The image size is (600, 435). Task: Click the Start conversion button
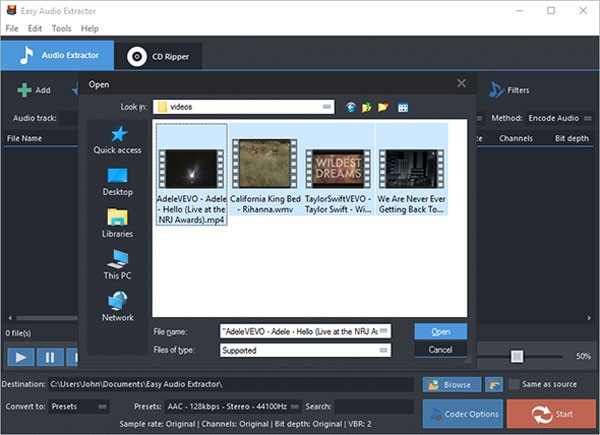point(551,414)
